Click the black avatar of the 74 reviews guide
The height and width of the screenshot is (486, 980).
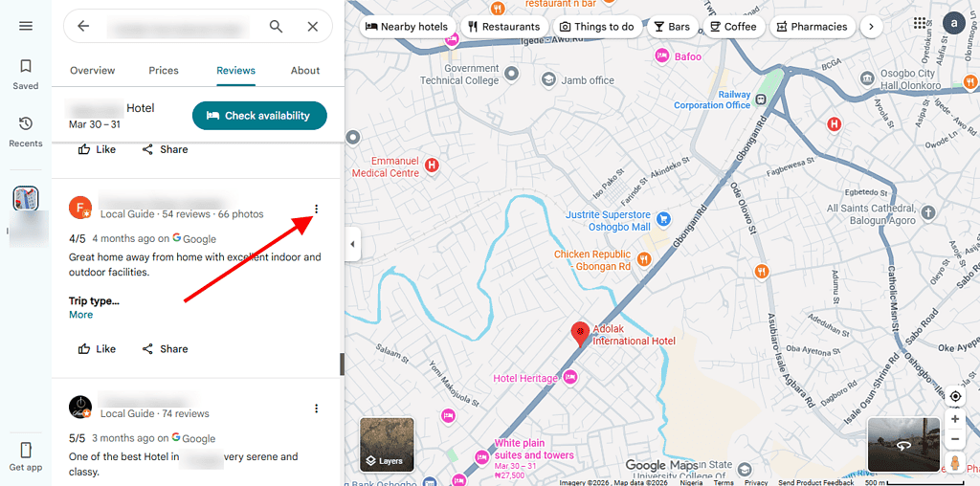pyautogui.click(x=80, y=408)
